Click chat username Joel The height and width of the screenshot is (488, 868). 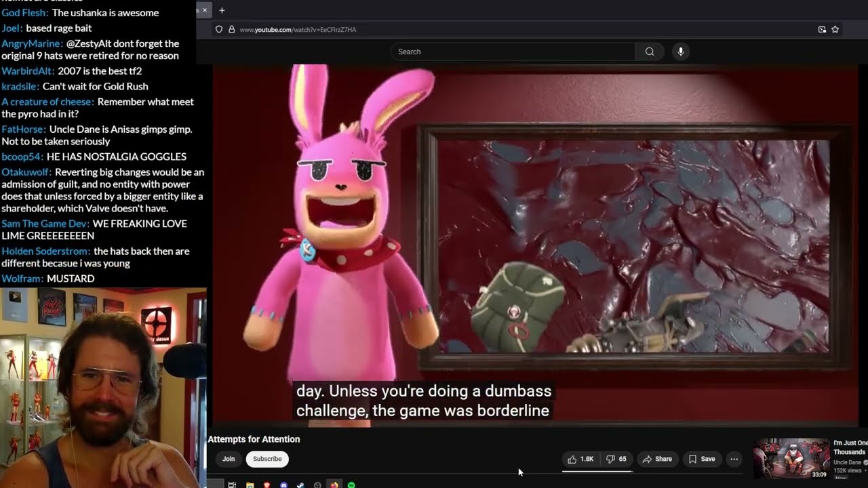(12, 28)
